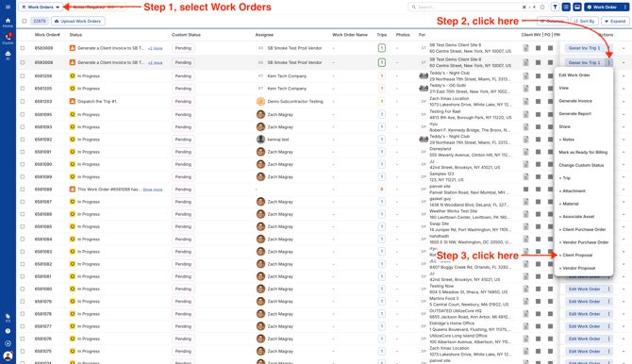Click the Trips badge showing 0 on 6581088
Viewport: 632px width, 364px height.
[x=381, y=189]
